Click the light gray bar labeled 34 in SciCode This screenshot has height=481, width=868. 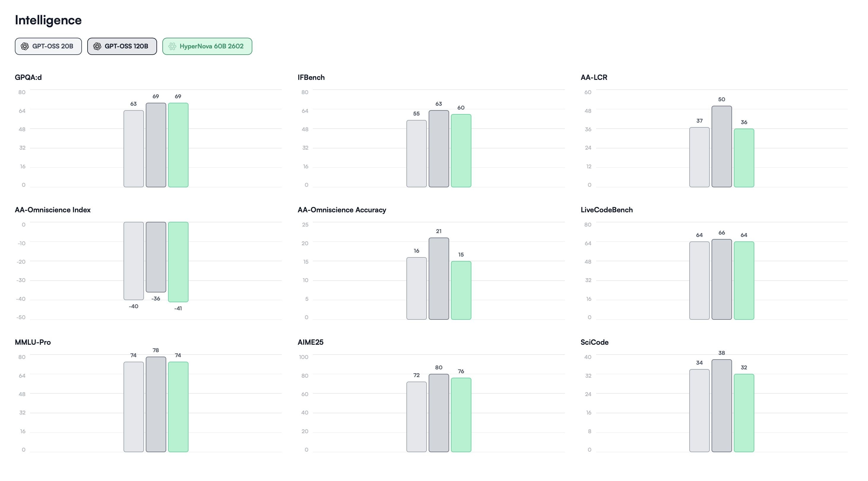tap(699, 411)
